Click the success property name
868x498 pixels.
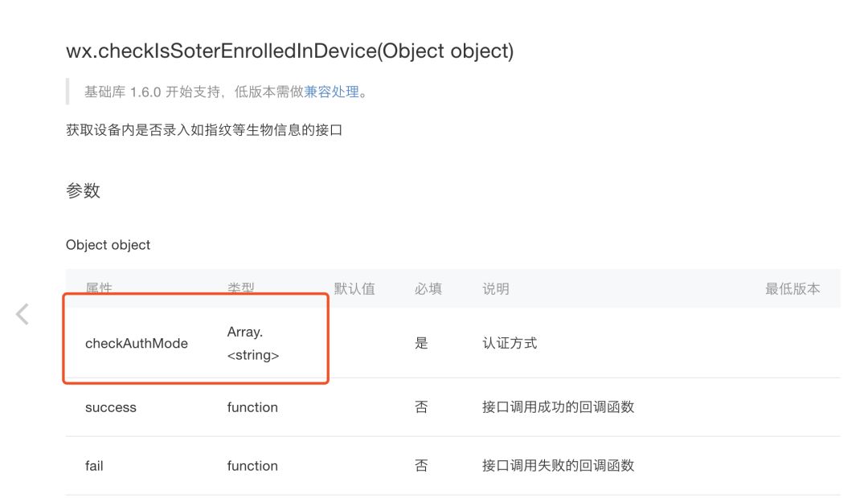111,407
